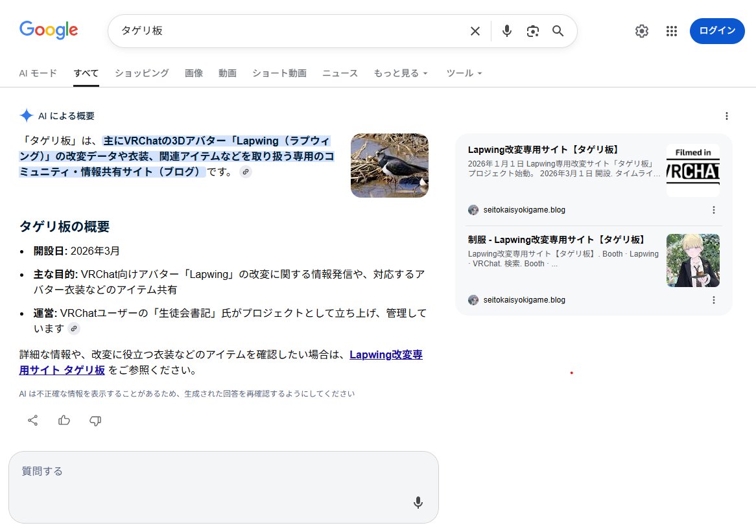
Task: Open the ニュース tab
Action: click(x=340, y=73)
